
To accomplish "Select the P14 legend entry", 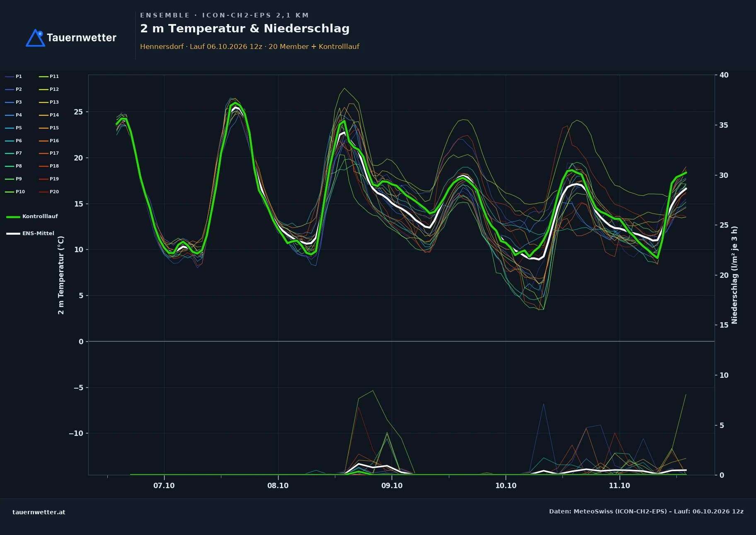I will point(49,115).
